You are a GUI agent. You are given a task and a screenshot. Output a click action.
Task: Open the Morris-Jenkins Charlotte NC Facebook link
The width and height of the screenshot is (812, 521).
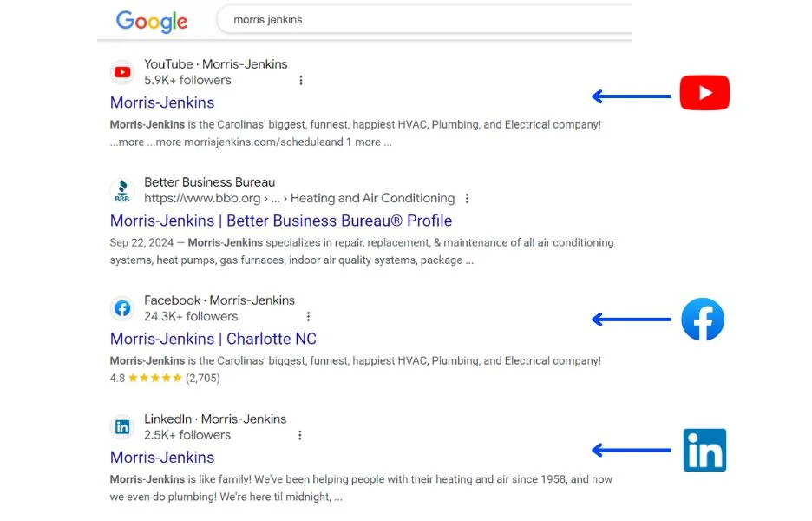(213, 339)
